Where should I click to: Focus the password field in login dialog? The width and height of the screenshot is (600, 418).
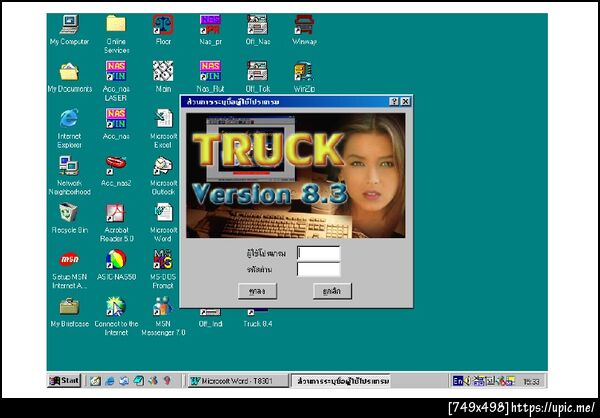(318, 269)
